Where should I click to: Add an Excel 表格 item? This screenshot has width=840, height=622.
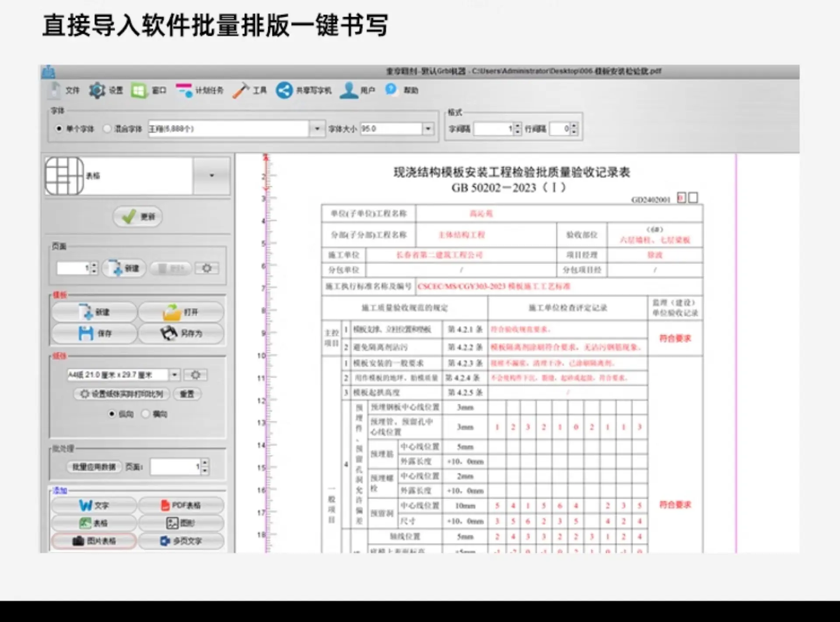[94, 523]
